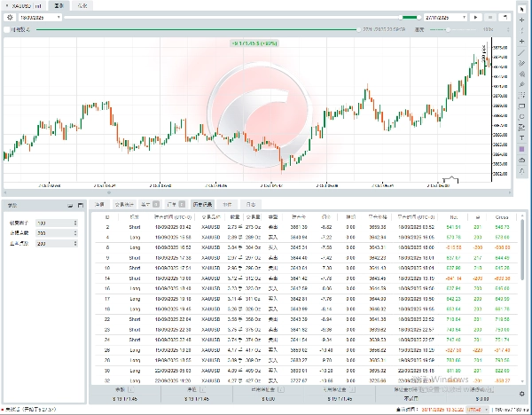Open the gear settings icon at top left
The image size is (532, 415).
(9, 17)
